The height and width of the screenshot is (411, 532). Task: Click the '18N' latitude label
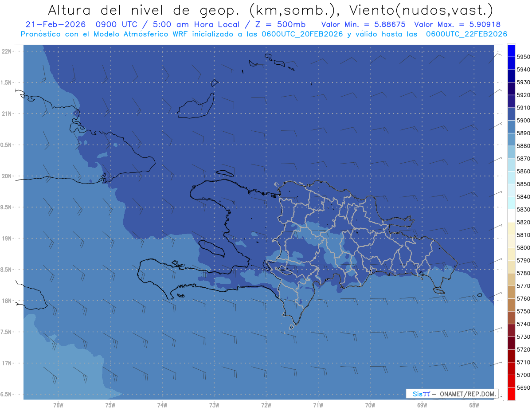point(7,301)
